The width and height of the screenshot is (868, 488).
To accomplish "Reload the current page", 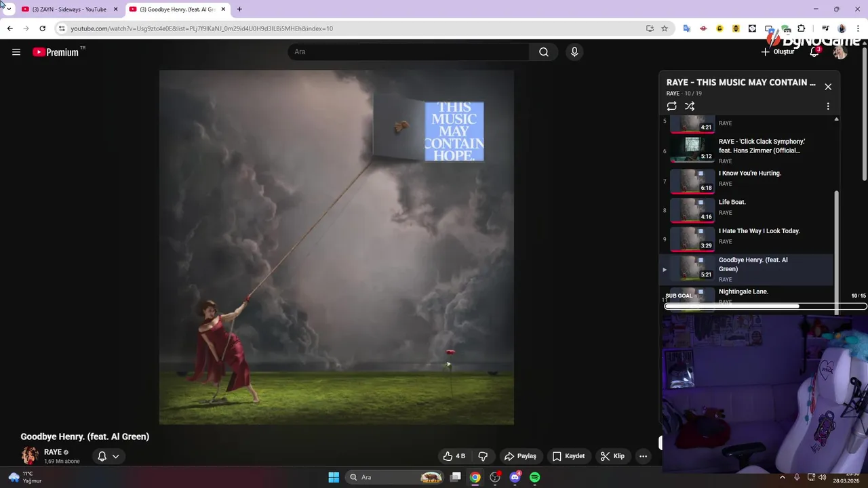I will click(43, 28).
